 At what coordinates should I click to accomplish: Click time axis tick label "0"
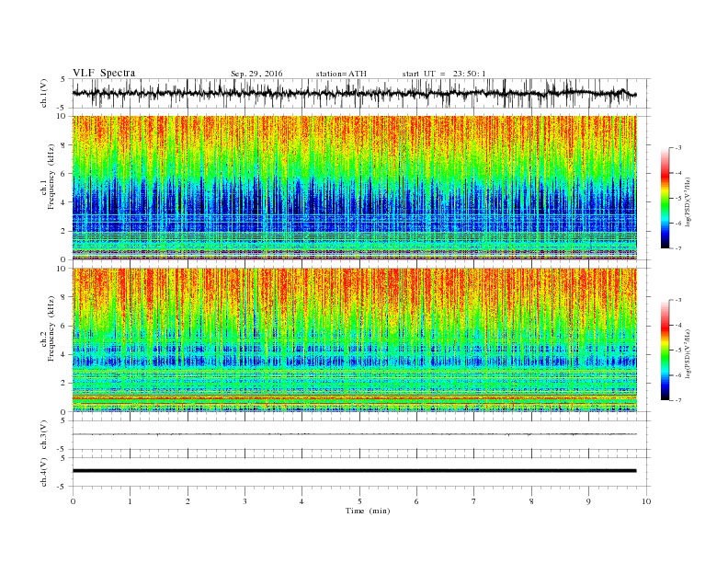click(x=73, y=501)
